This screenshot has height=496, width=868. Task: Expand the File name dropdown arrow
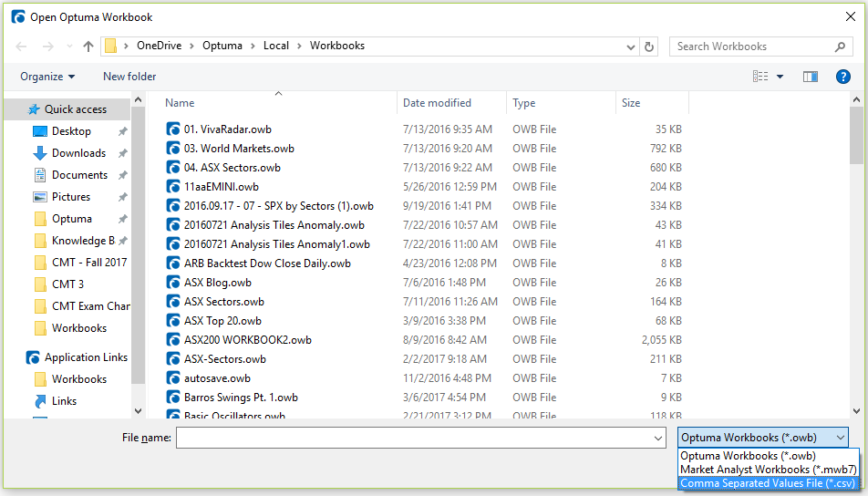tap(658, 439)
